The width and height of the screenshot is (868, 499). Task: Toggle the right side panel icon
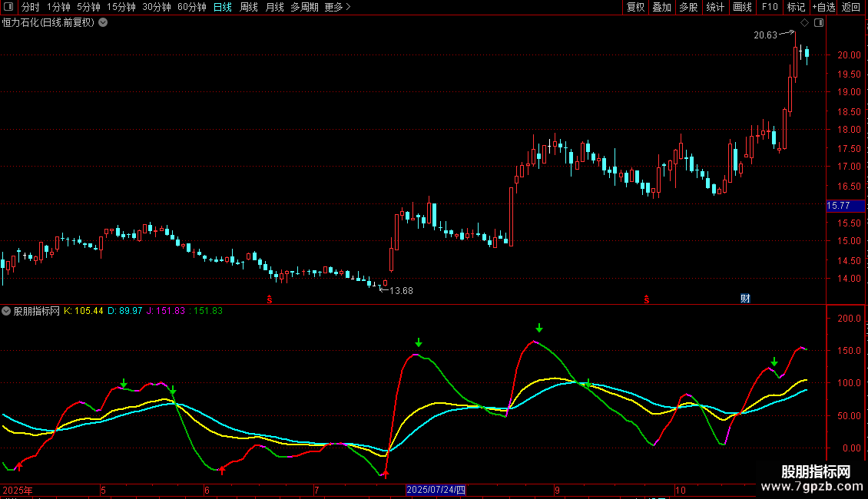819,23
